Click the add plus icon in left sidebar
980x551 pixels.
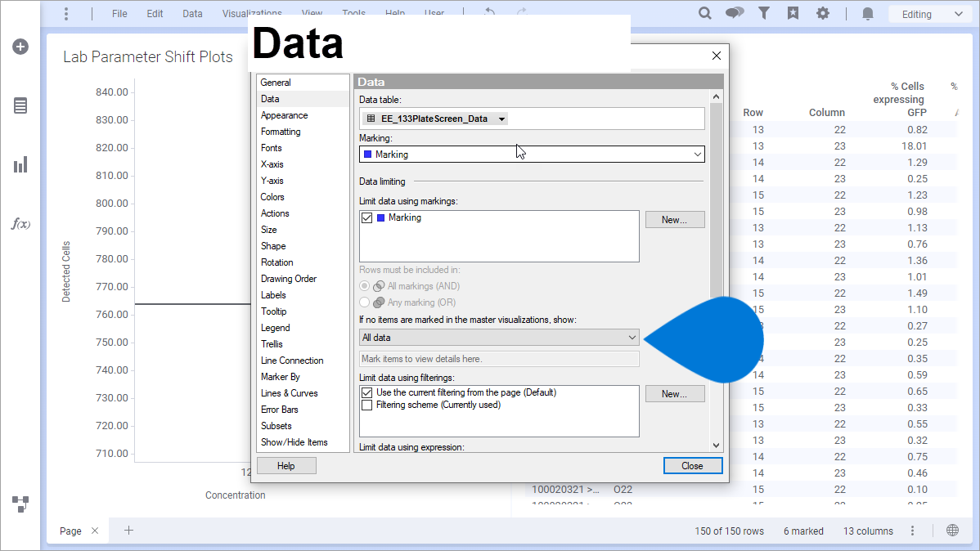20,47
